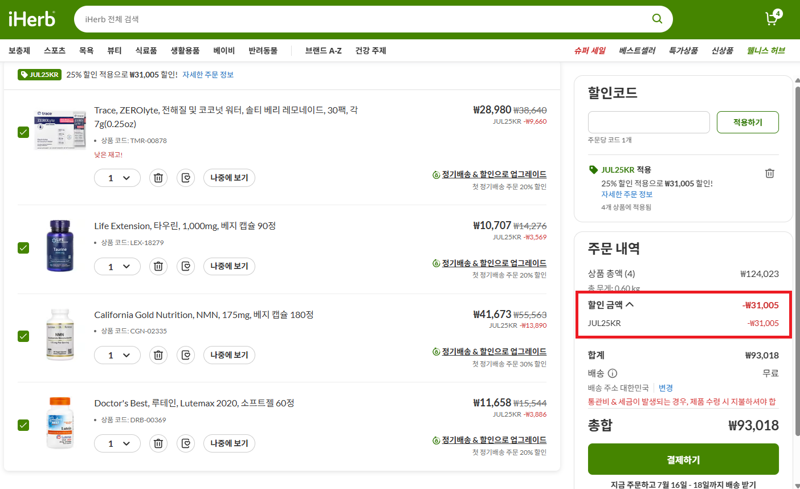
Task: Open the 생활용품 menu
Action: pyautogui.click(x=185, y=51)
